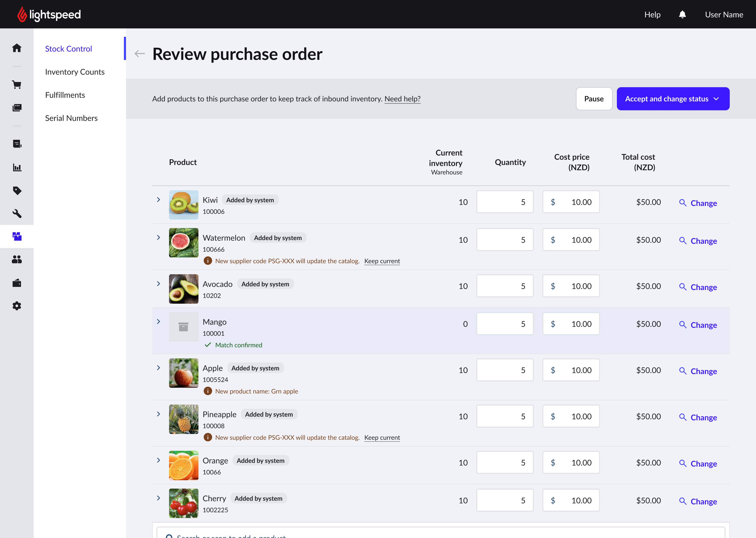Expand the Watermelon product row
Viewport: 756px width, 538px height.
[x=159, y=237]
